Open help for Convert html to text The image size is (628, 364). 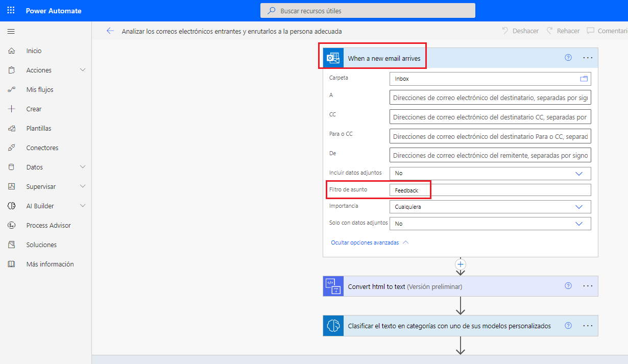(x=568, y=286)
